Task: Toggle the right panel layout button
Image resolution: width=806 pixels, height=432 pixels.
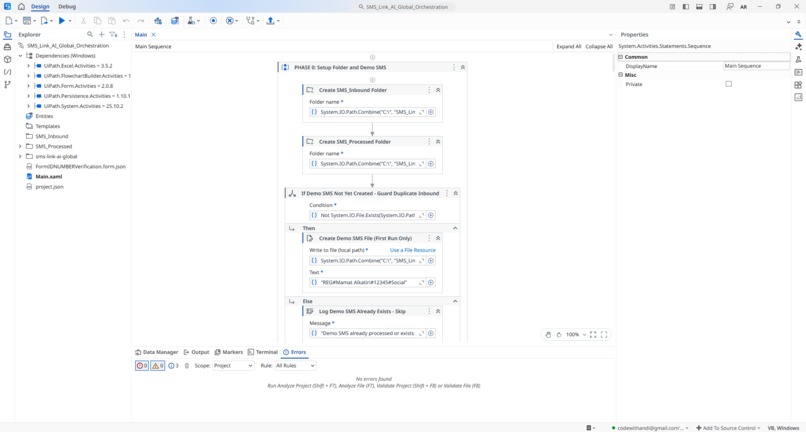Action: click(712, 7)
